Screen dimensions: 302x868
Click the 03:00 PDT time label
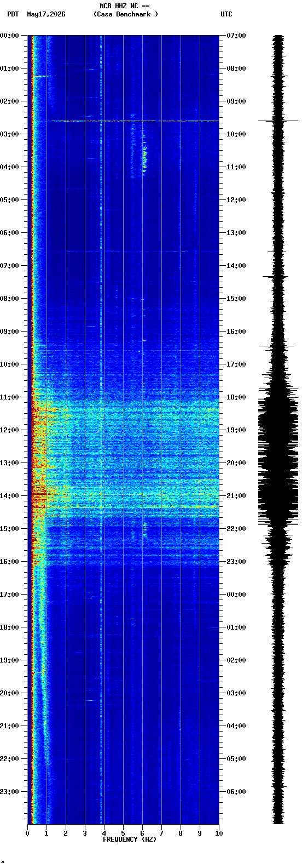point(9,134)
